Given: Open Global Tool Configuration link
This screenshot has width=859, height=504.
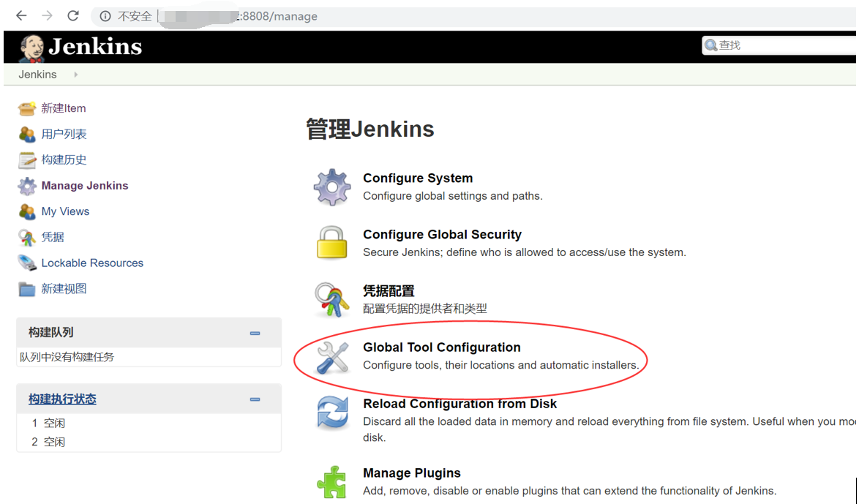Looking at the screenshot, I should (441, 347).
